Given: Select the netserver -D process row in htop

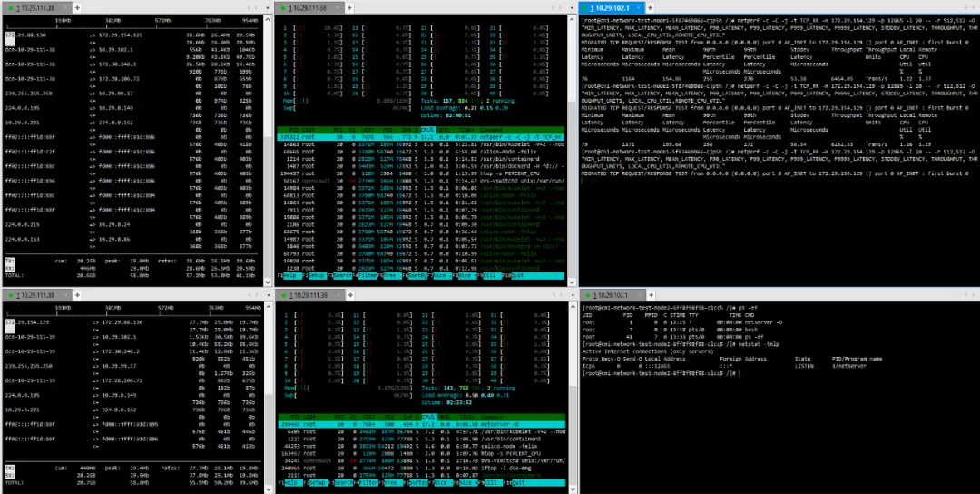Looking at the screenshot, I should click(421, 425).
